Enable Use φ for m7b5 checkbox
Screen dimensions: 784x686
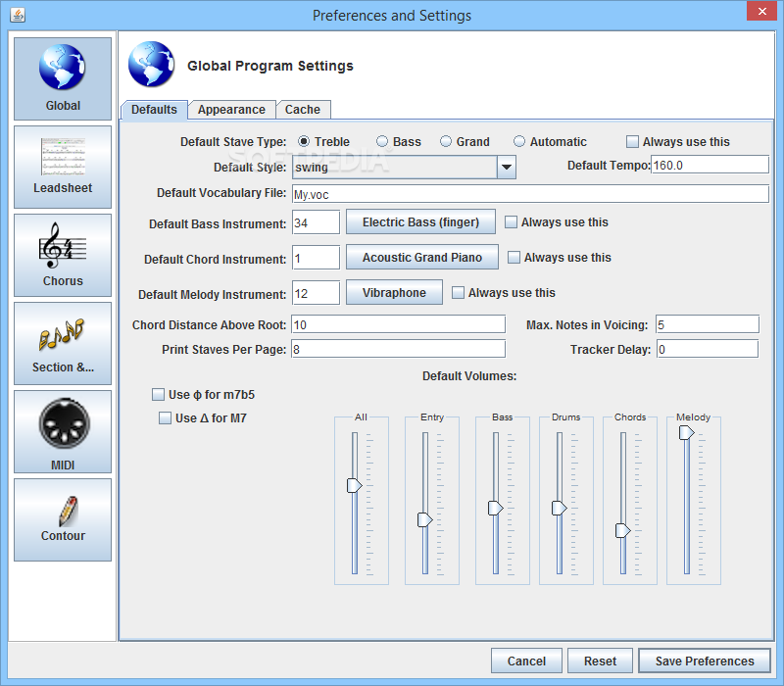(x=159, y=395)
